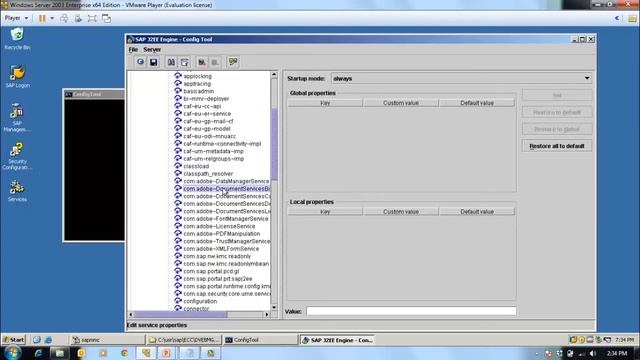The width and height of the screenshot is (640, 360).
Task: Click the tree horizontal scrollbar thumb
Action: click(x=180, y=314)
